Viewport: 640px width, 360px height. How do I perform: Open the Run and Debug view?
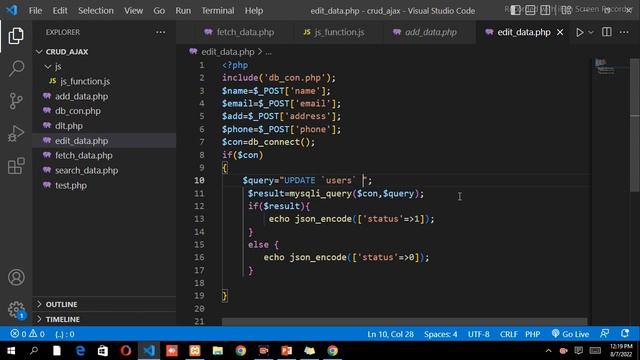[16, 133]
